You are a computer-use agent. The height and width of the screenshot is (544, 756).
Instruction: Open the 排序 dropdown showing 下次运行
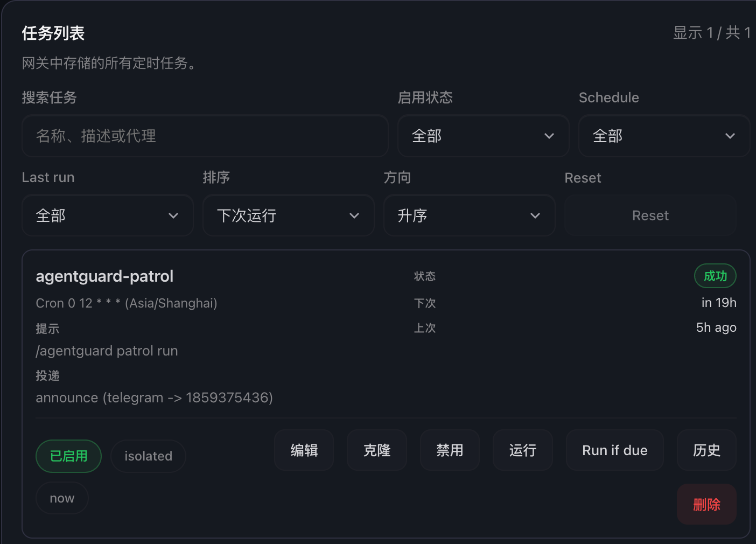[288, 215]
